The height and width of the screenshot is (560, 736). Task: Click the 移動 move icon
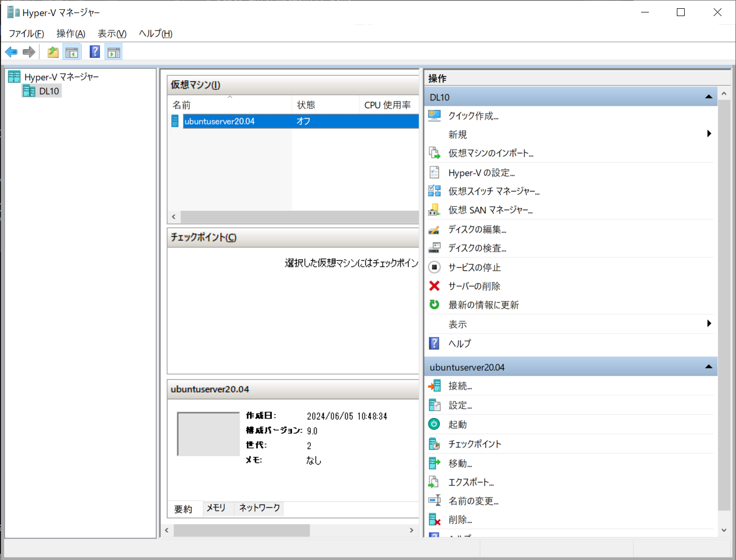click(435, 463)
